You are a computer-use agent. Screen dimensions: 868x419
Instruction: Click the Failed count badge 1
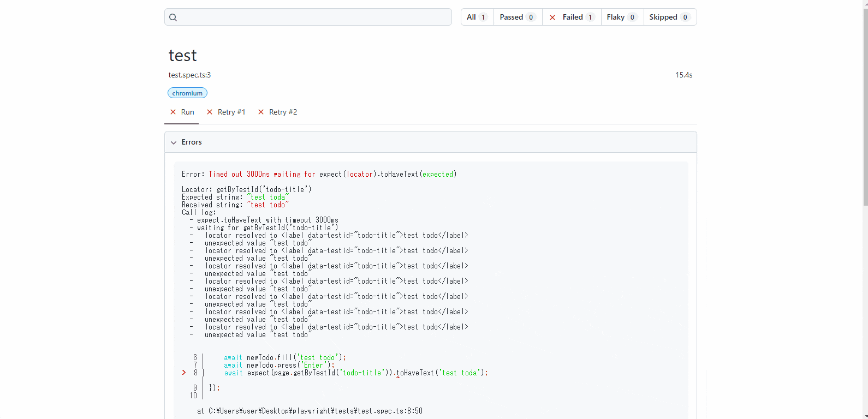pos(590,17)
